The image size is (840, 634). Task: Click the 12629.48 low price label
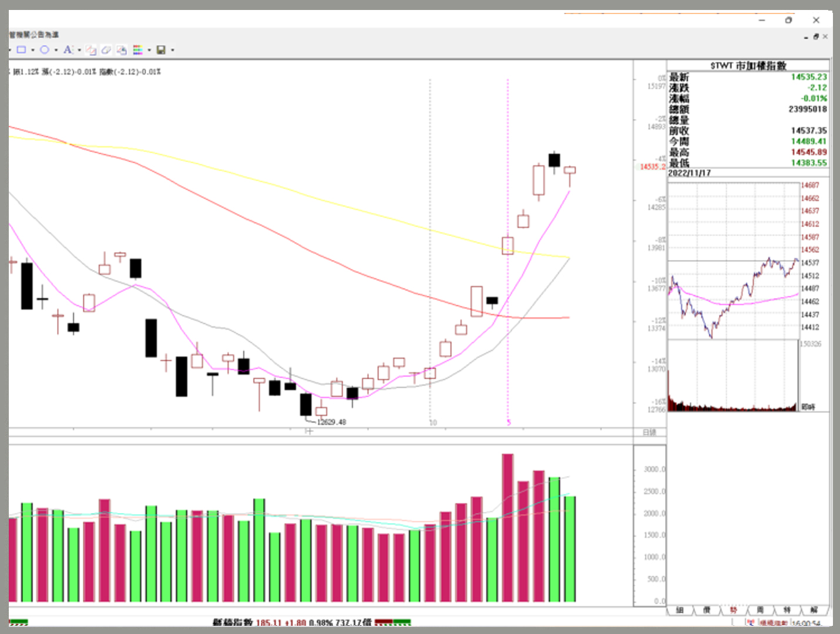331,421
